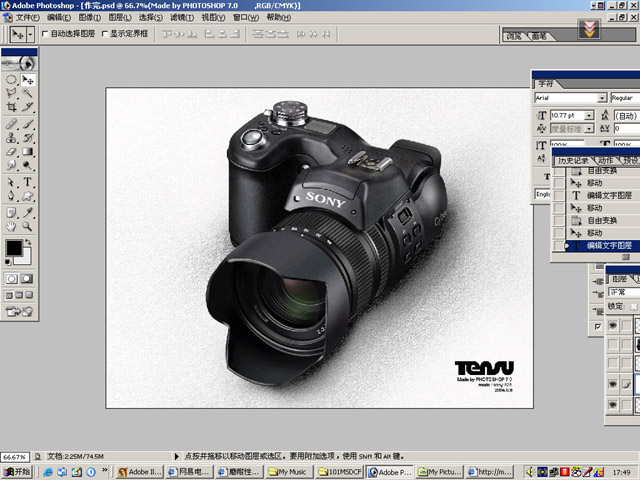640x480 pixels.
Task: Enable the 自动选择图层 checkbox
Action: (45, 34)
